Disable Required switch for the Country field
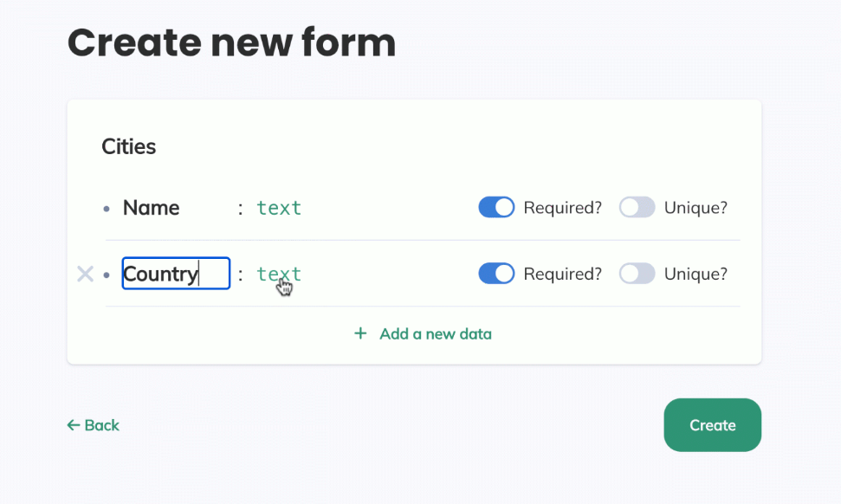Screen dimensions: 841x504 click(496, 274)
